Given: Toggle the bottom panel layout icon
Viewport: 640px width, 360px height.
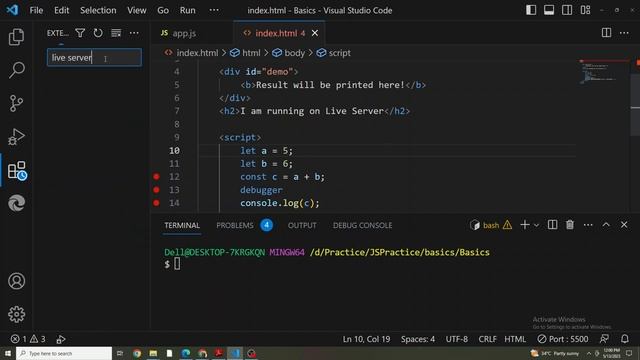Looking at the screenshot, I should coord(549,10).
